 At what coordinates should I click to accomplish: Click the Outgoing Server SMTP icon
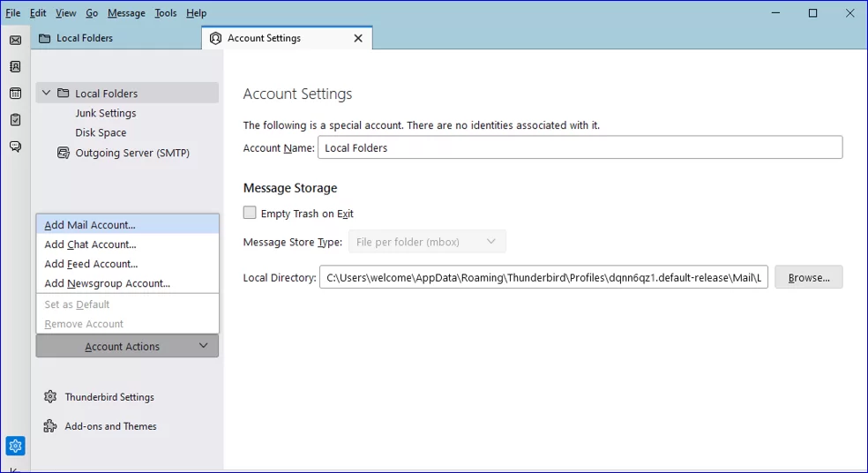click(x=64, y=153)
